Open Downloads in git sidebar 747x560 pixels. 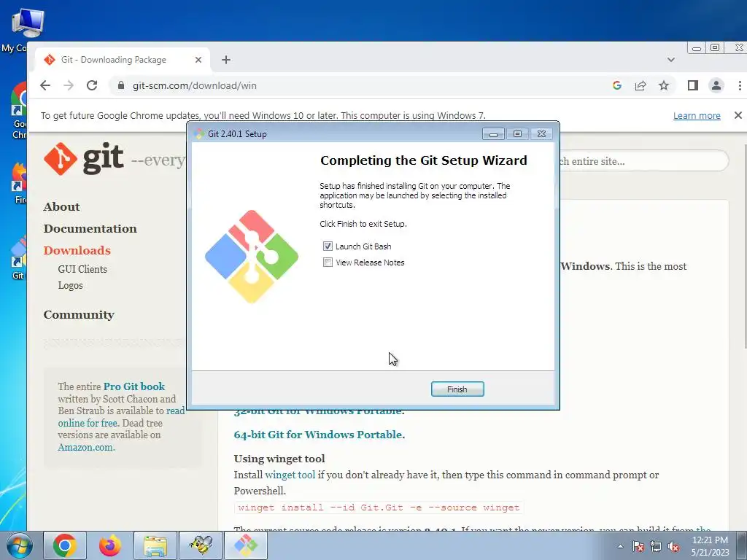pyautogui.click(x=77, y=251)
